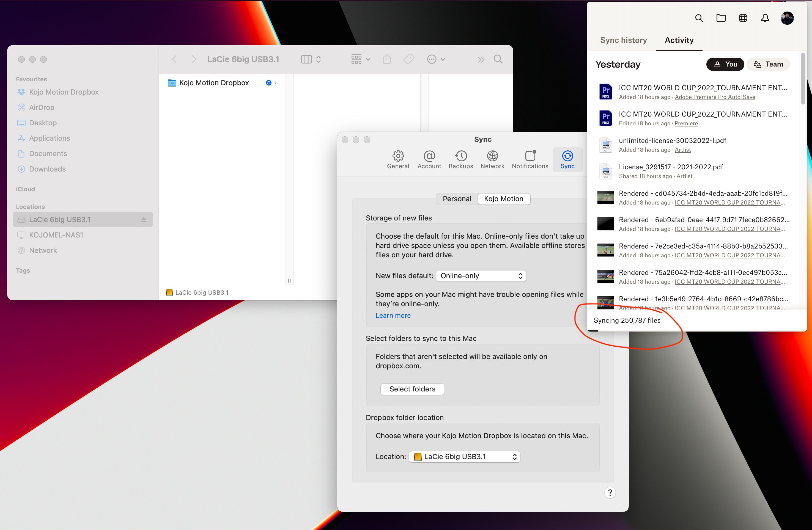Screen dimensions: 812x530
Task: Open Dropbox folder icon in panel header
Action: (721, 18)
